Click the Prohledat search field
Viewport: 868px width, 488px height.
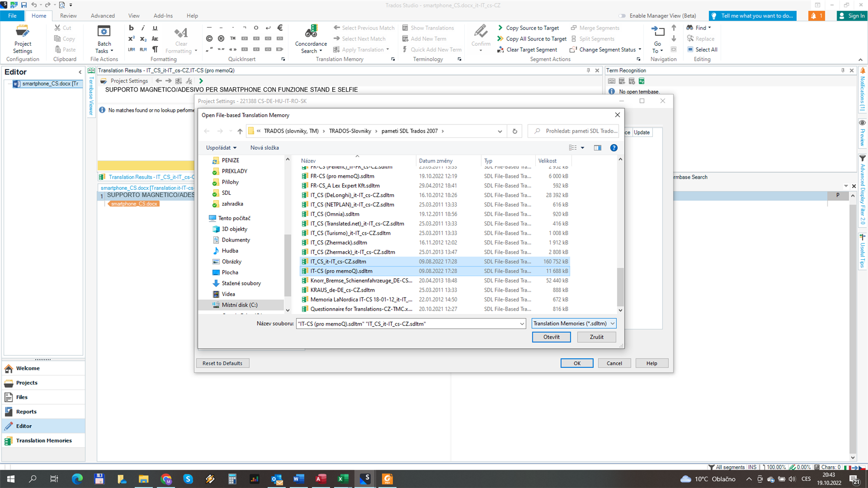573,131
